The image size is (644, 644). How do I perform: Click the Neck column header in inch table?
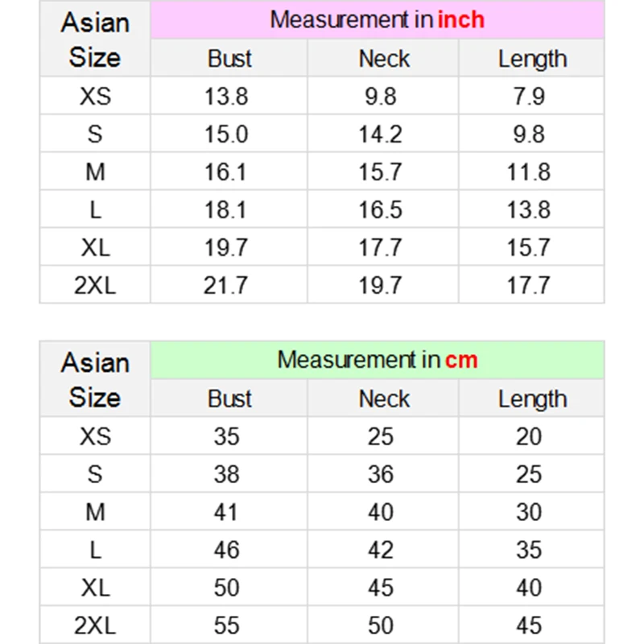[383, 59]
